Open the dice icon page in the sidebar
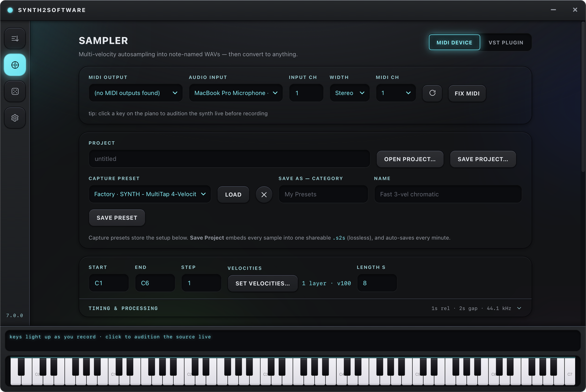Screen dimensions: 586x392 point(15,92)
